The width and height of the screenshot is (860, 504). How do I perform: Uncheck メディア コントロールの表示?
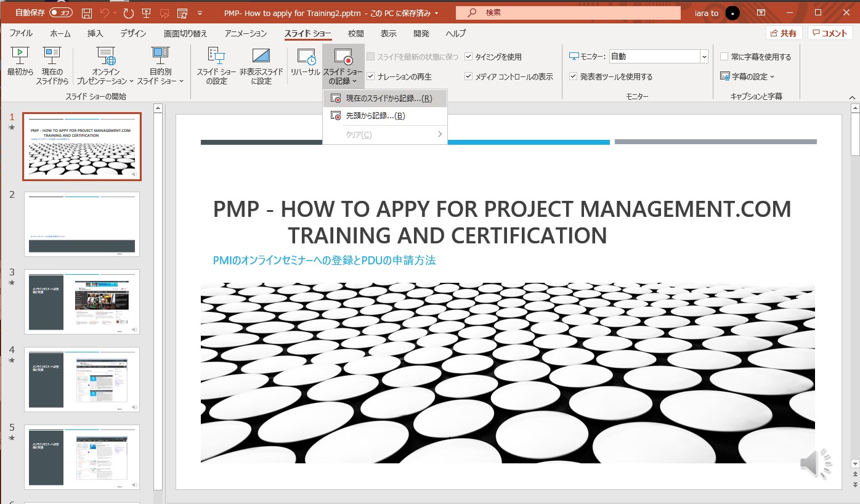tap(469, 76)
